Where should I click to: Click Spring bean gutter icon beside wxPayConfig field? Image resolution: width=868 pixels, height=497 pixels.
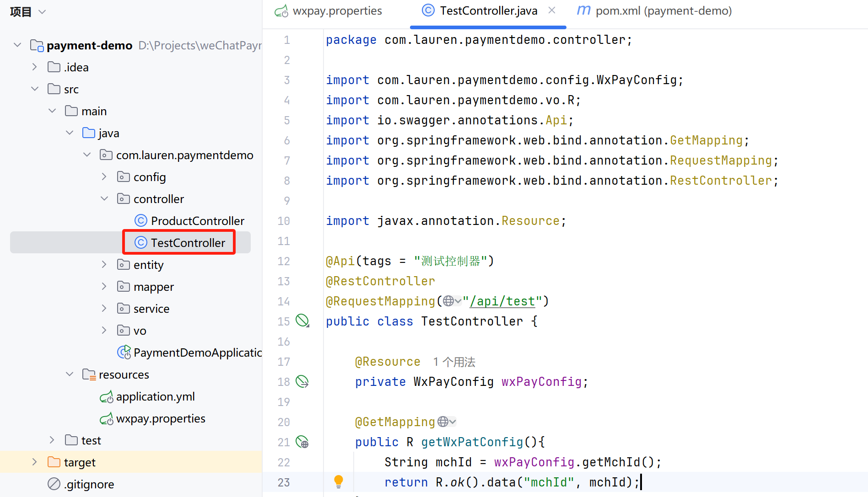[x=302, y=381]
